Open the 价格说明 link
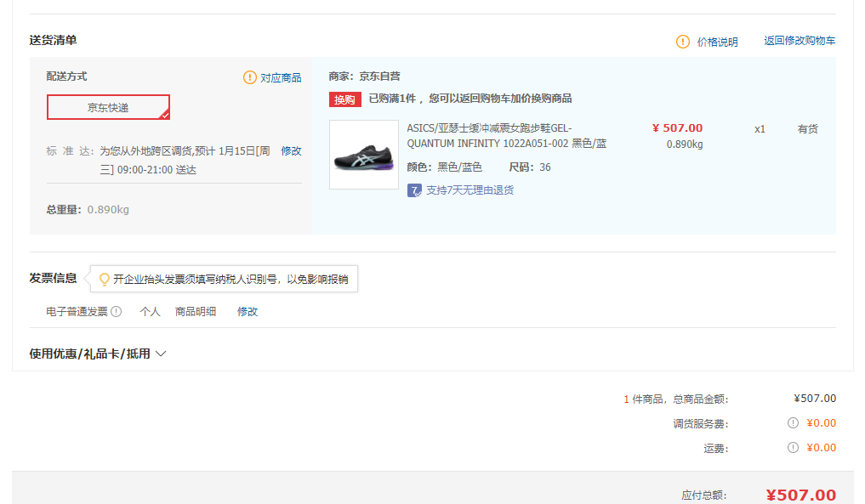This screenshot has width=865, height=504. pos(717,42)
